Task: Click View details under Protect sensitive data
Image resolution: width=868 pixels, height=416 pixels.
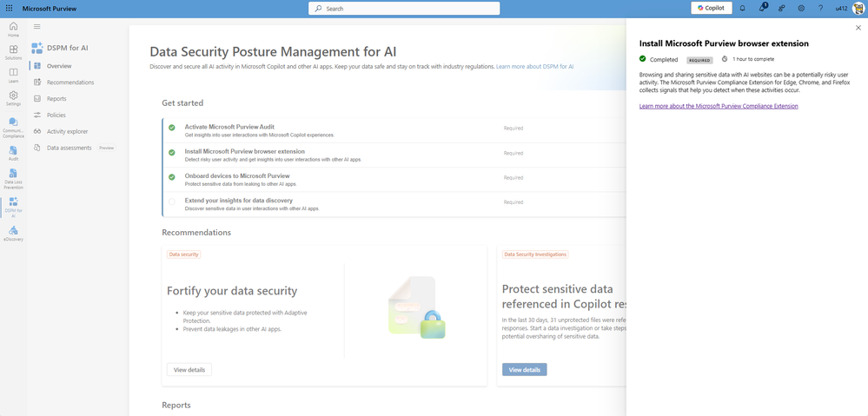Action: [524, 369]
